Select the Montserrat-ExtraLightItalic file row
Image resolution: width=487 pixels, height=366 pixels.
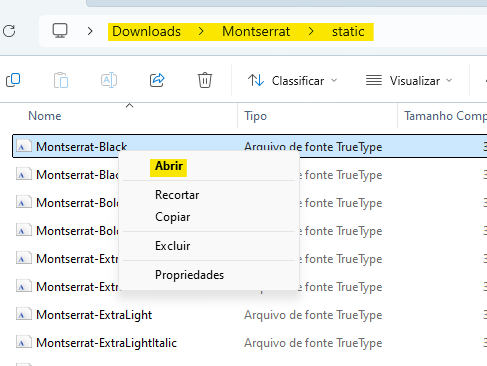(x=250, y=343)
